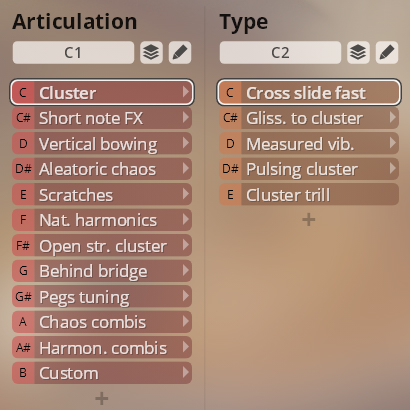Click the layers stack icon under Articulation
Image resolution: width=410 pixels, height=410 pixels.
click(x=151, y=52)
